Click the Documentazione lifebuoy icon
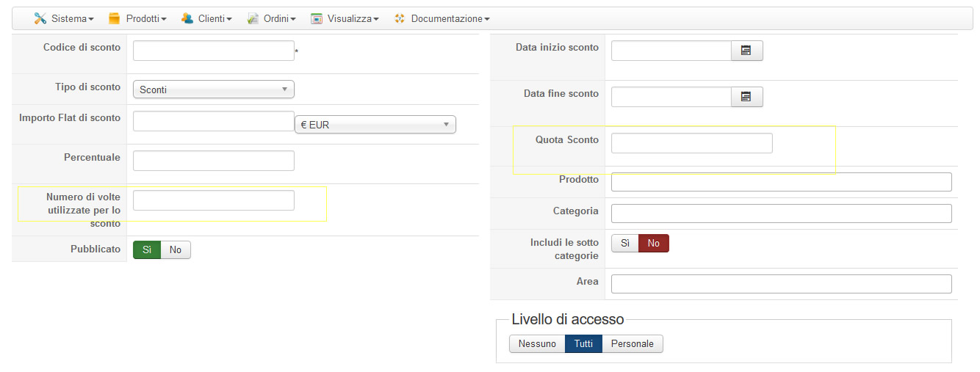Viewport: 980px width, 372px height. tap(400, 18)
